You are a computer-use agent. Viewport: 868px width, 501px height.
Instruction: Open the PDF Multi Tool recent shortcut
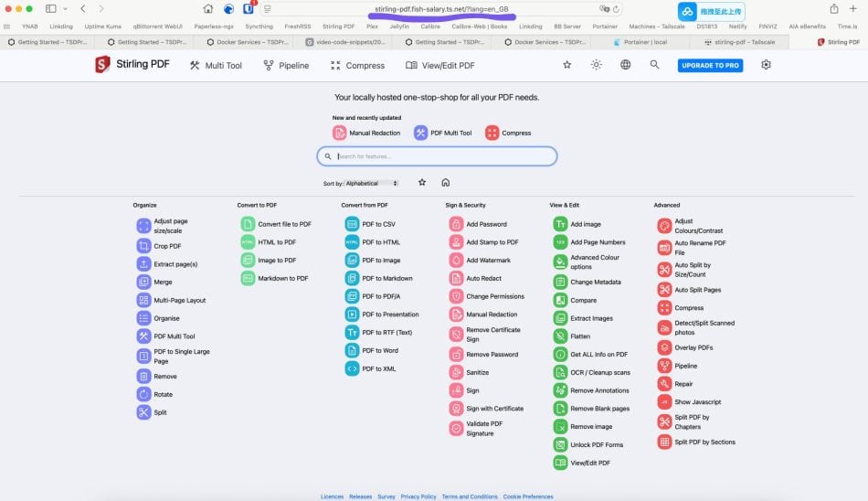click(443, 133)
